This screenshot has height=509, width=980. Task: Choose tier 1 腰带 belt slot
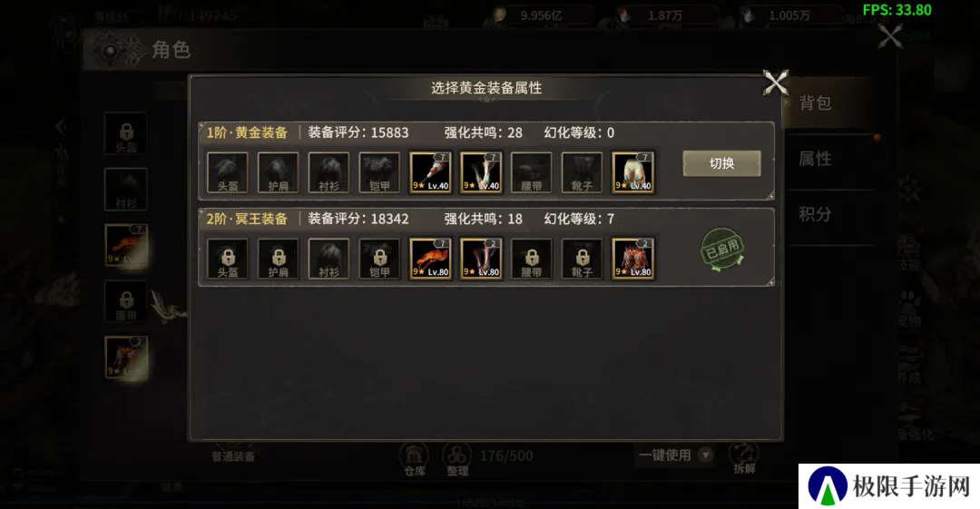pyautogui.click(x=531, y=172)
